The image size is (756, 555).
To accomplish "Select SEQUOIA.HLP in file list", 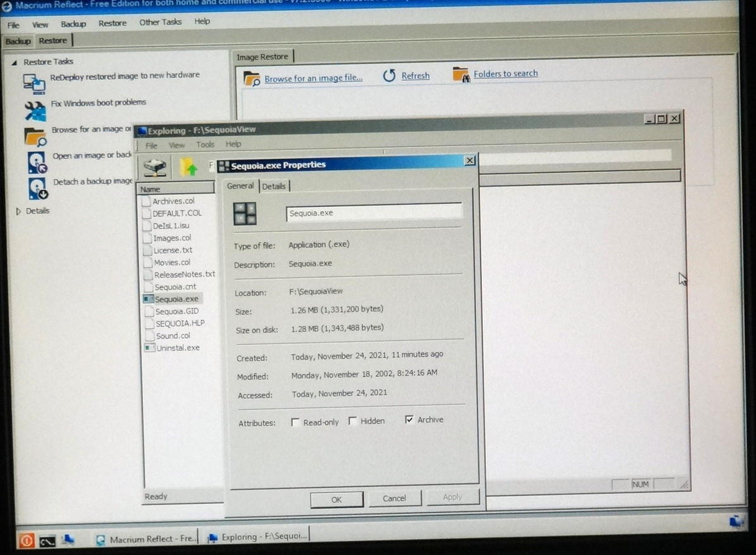I will 180,324.
